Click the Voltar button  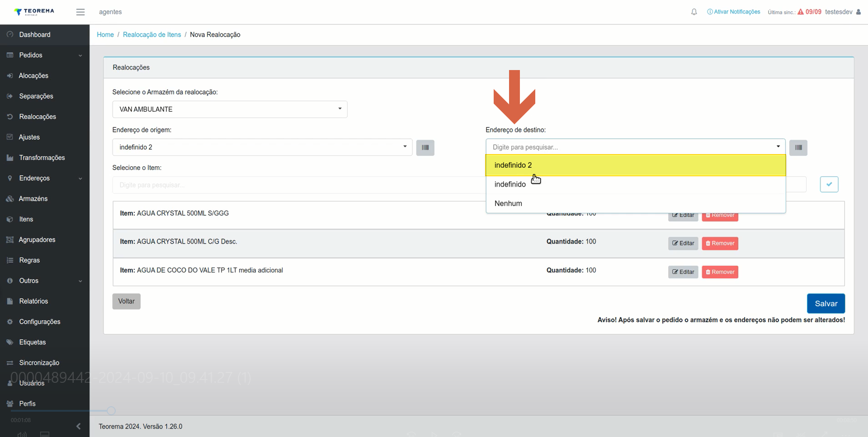(127, 301)
